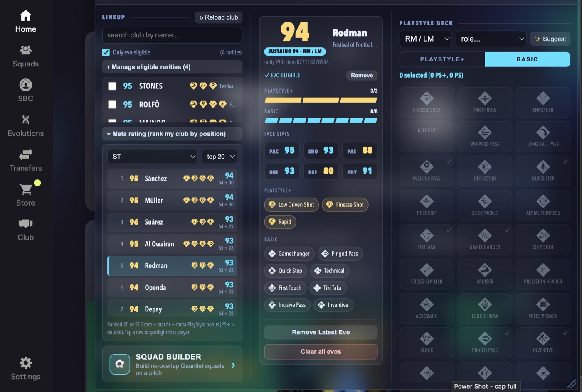Choose the Whipped Pass playstyle card
This screenshot has height=392, width=582.
point(485,137)
